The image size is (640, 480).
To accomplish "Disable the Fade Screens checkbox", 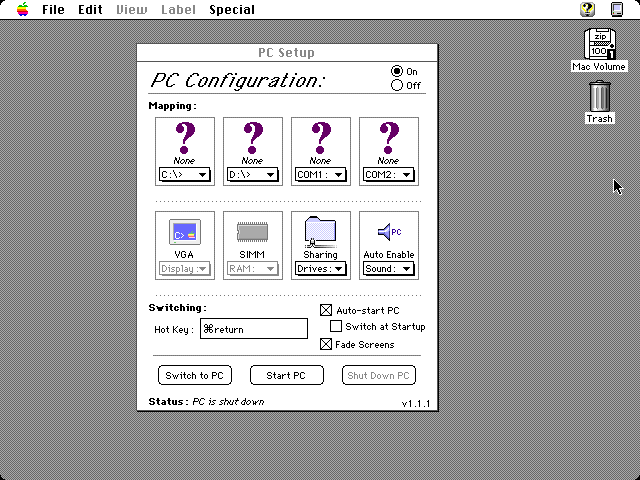I will point(326,344).
